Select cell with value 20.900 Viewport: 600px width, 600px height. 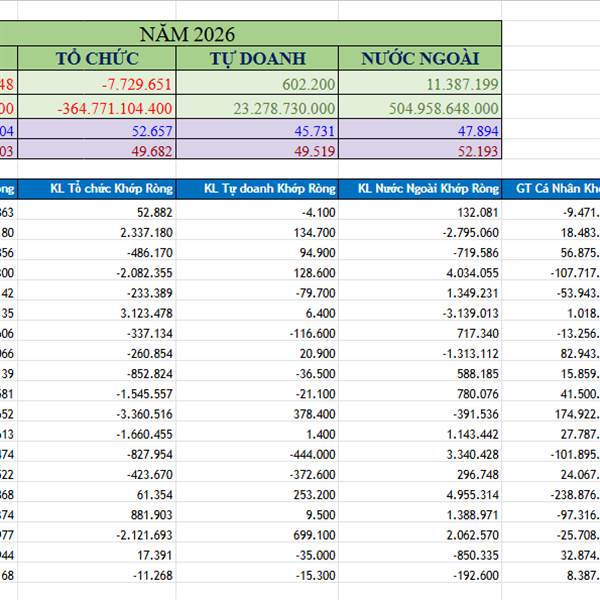click(x=257, y=353)
